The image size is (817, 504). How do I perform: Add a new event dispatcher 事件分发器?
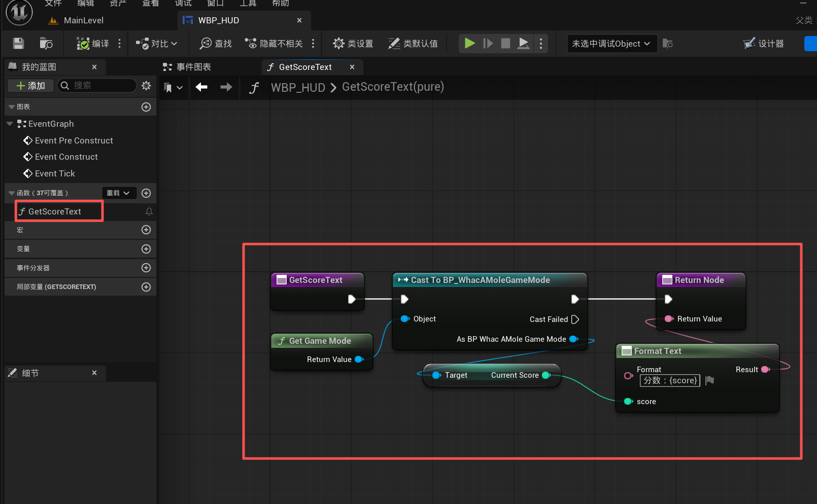point(146,268)
